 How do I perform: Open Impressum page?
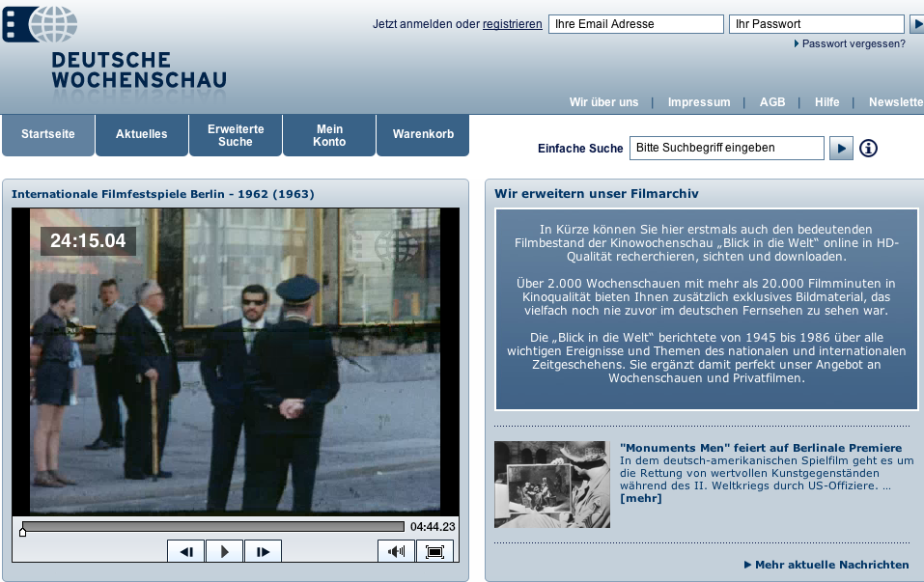click(699, 102)
